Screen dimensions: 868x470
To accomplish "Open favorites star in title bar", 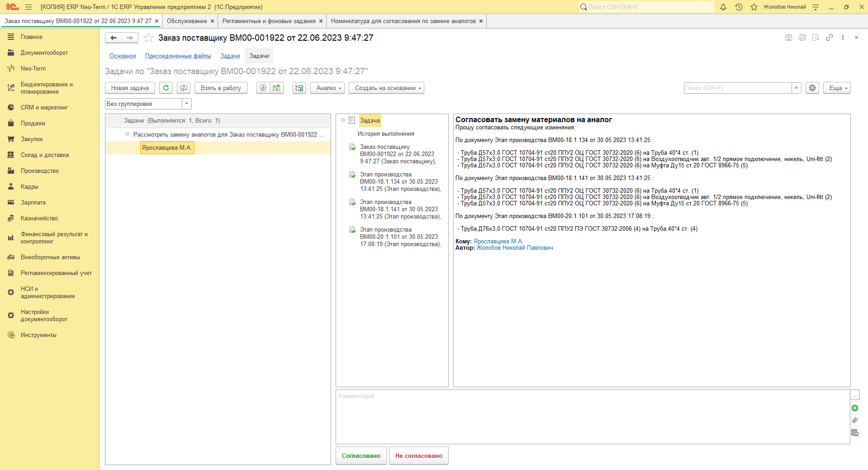I will point(754,7).
